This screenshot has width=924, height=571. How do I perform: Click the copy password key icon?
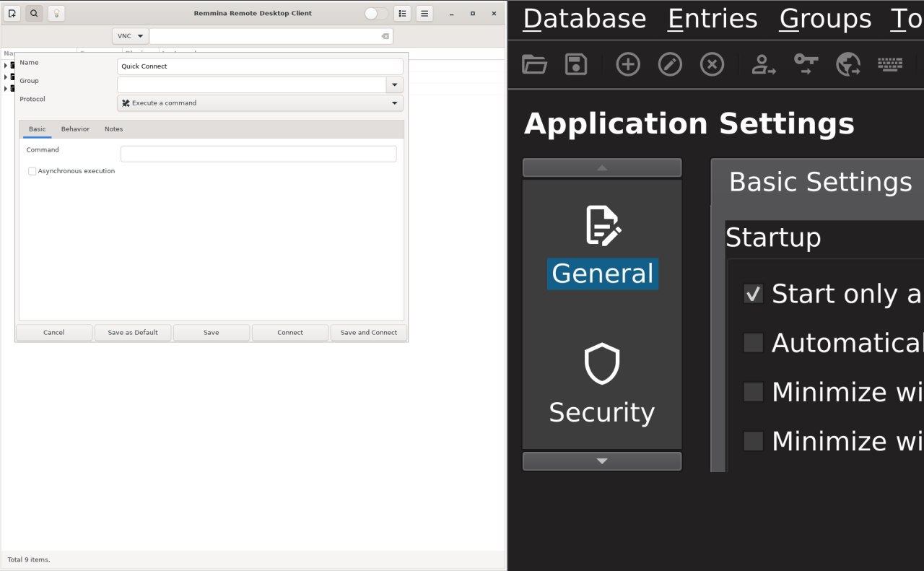click(x=806, y=64)
